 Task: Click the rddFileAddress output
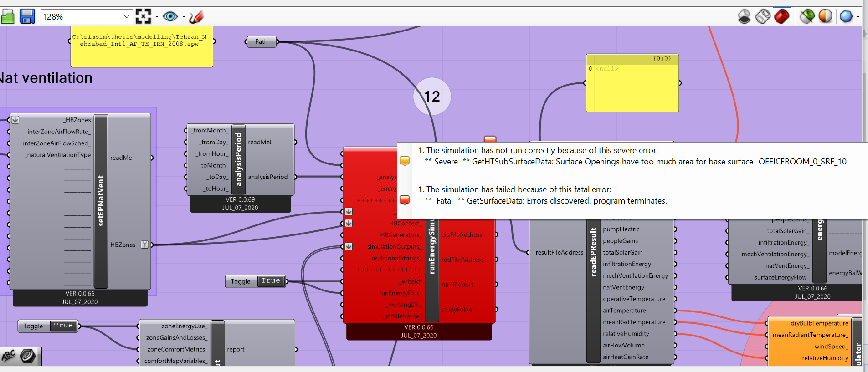[462, 260]
